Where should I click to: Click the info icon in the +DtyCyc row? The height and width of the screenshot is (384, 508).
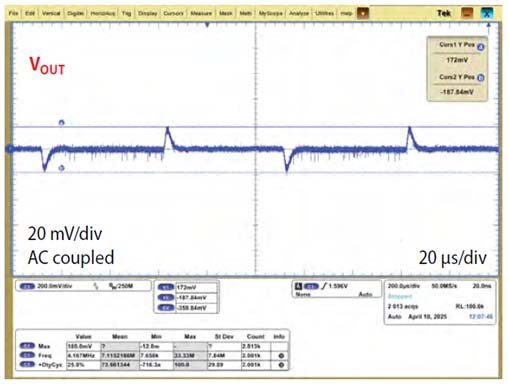point(281,365)
